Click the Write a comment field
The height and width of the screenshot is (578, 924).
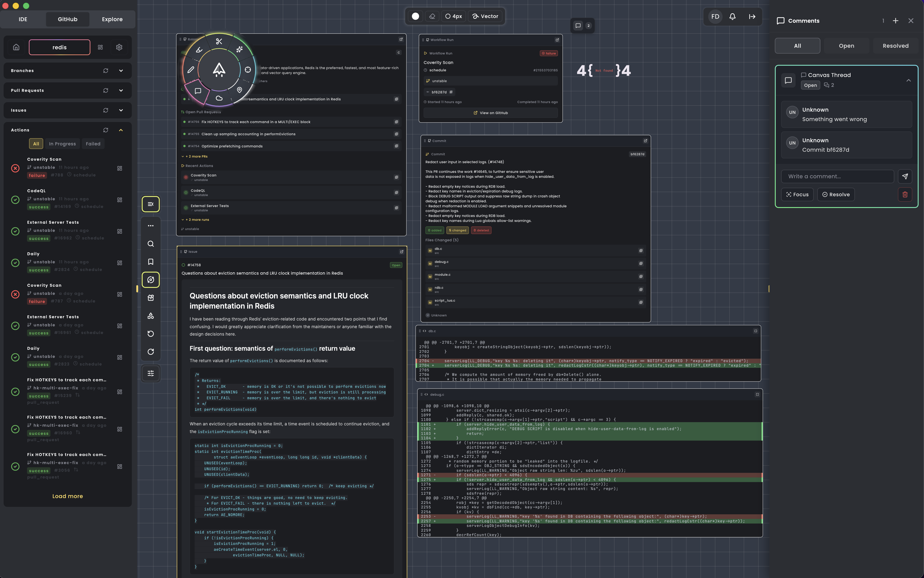(x=837, y=176)
